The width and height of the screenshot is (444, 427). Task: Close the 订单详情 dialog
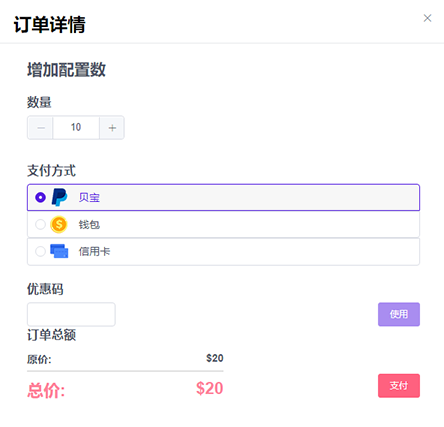427,18
